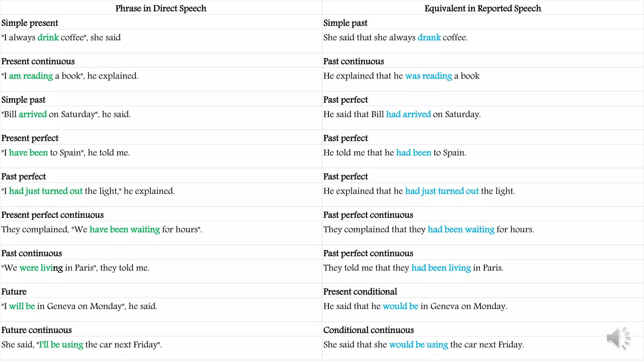The image size is (644, 362).
Task: Select the 'Present conditional' heading
Action: pos(360,292)
